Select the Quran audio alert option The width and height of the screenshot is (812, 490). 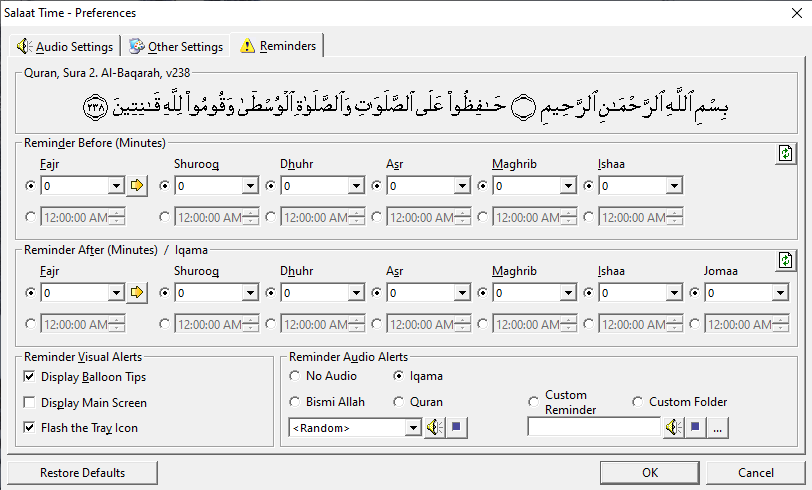399,402
